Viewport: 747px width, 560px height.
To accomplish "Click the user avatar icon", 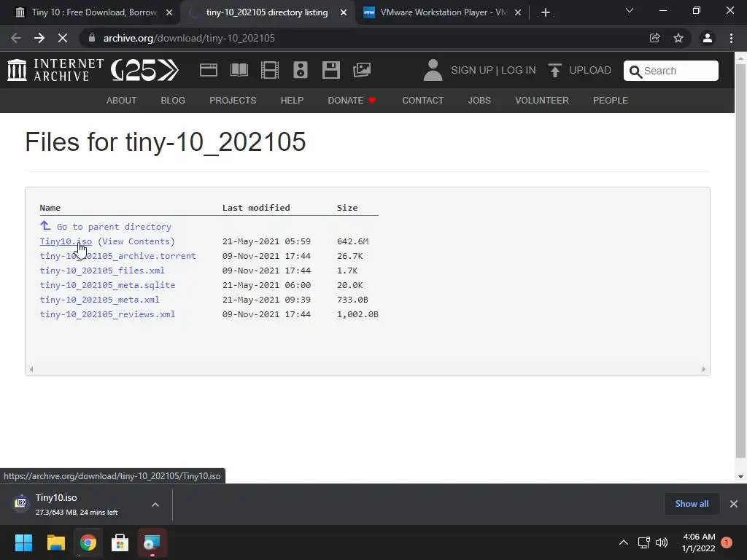I will pyautogui.click(x=433, y=70).
